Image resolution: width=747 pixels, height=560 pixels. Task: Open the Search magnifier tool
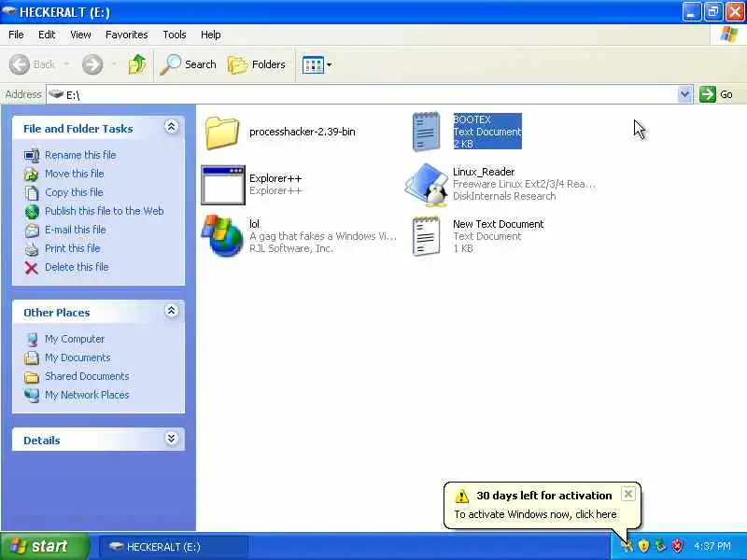click(188, 64)
